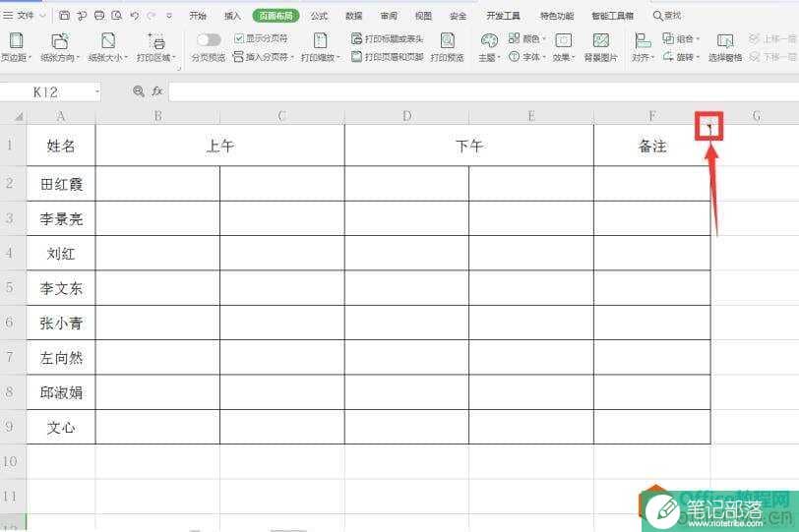This screenshot has width=799, height=532.
Task: Open the rotate (旋转) dropdown
Action: coord(681,56)
